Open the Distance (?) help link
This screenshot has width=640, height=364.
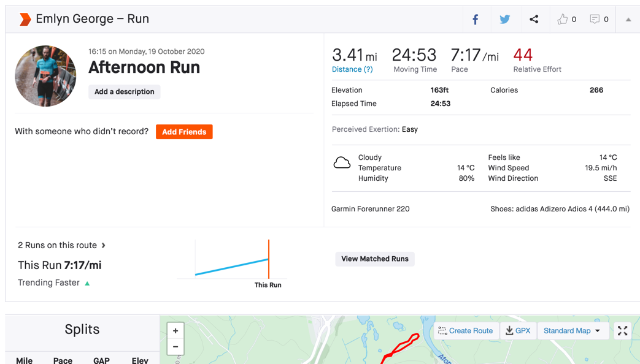tap(352, 69)
